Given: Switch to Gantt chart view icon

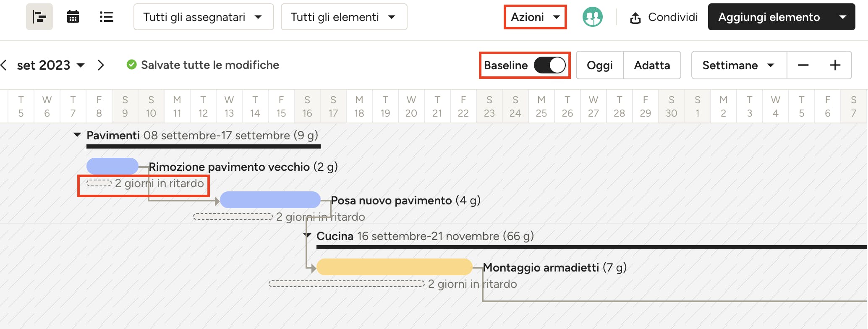Looking at the screenshot, I should pyautogui.click(x=39, y=17).
